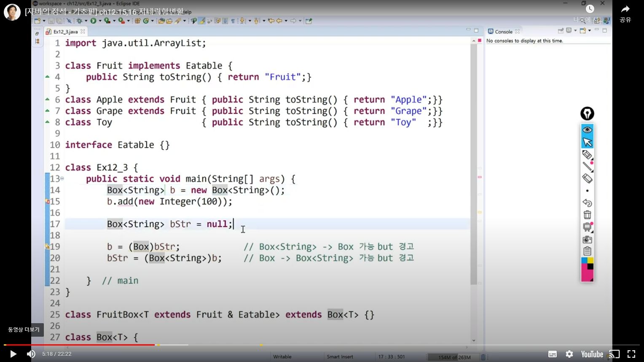Enter fullscreen mode
The width and height of the screenshot is (644, 362).
point(631,354)
